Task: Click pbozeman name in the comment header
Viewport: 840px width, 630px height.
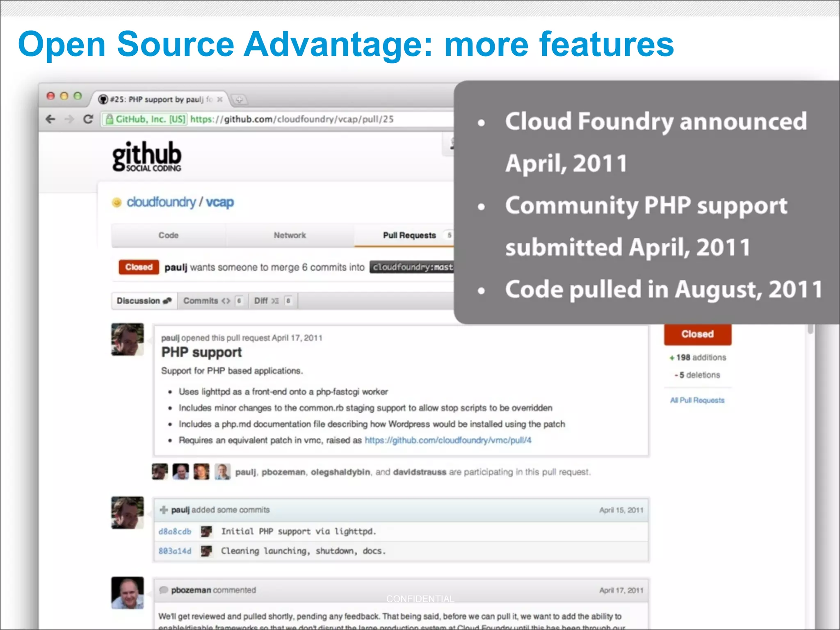Action: [191, 590]
